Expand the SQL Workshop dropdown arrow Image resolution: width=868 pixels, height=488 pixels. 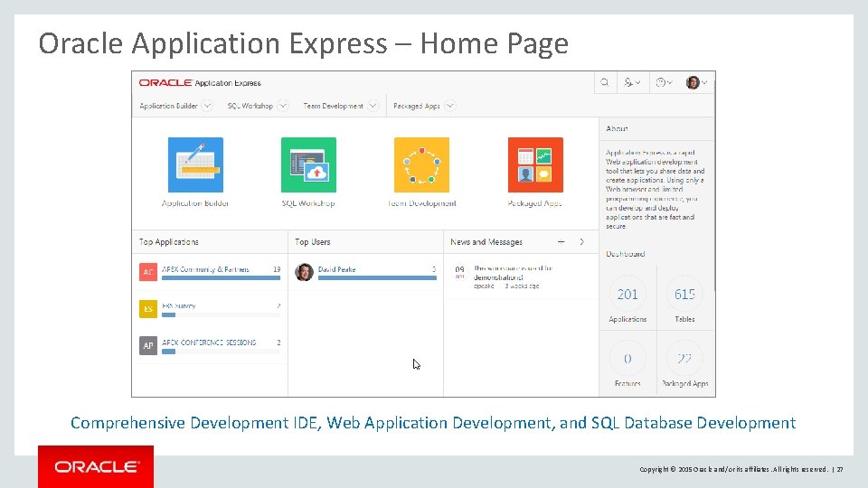283,106
